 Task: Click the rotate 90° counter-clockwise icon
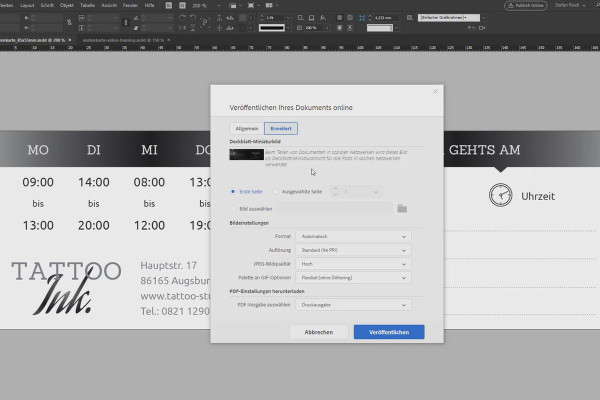(193, 18)
